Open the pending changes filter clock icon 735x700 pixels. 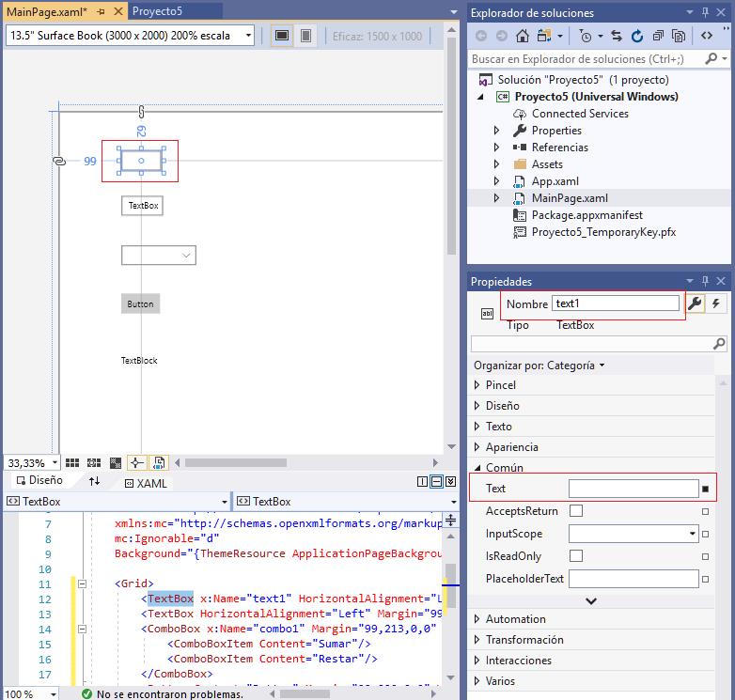coord(586,36)
